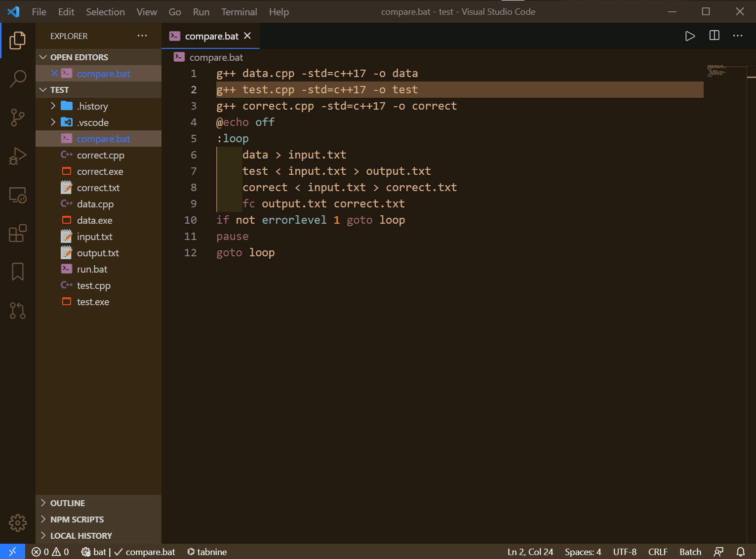Select test.exe in the explorer

(98, 302)
